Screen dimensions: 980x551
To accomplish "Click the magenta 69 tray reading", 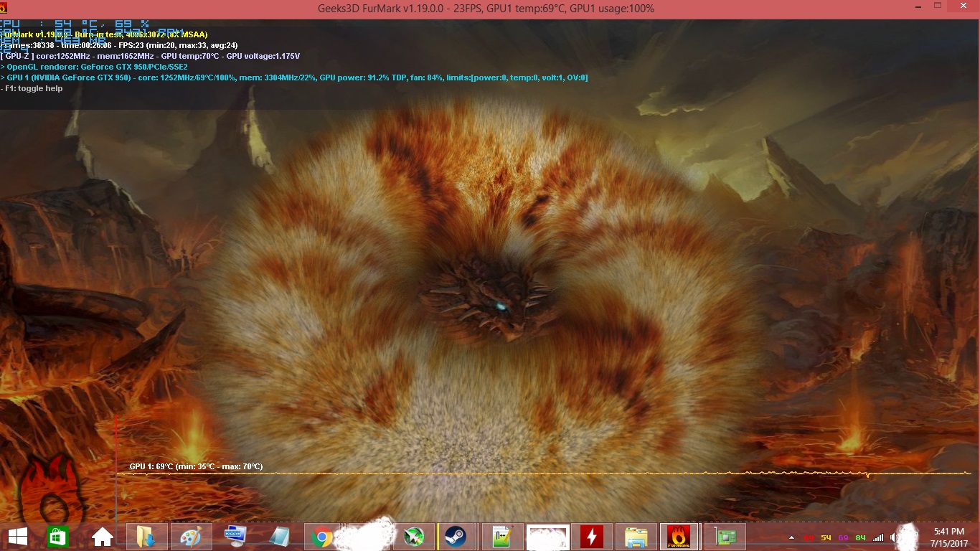I will coord(843,537).
